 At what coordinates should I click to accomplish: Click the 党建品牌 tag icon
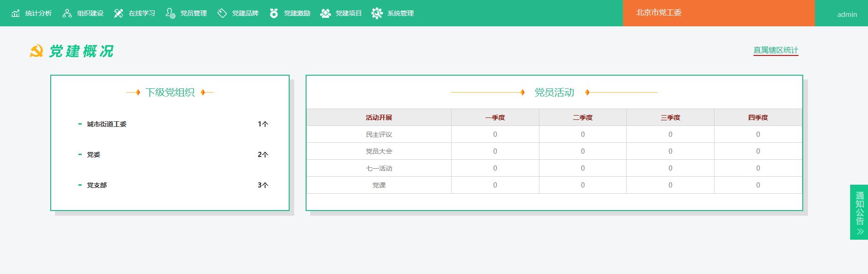(222, 13)
